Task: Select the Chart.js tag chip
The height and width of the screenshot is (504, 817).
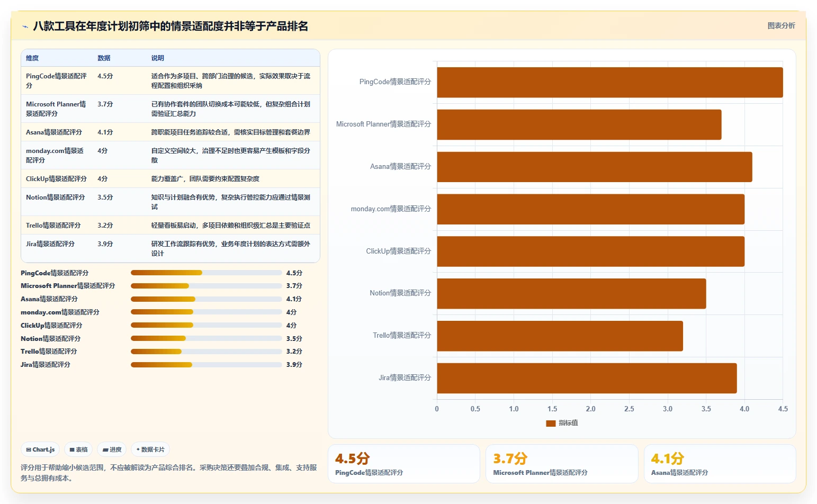Action: pos(40,449)
